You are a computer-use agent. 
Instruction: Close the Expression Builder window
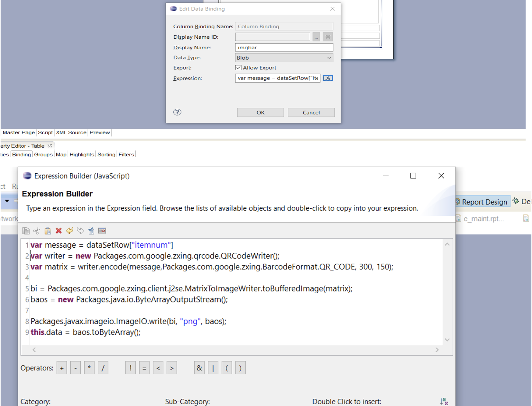441,176
